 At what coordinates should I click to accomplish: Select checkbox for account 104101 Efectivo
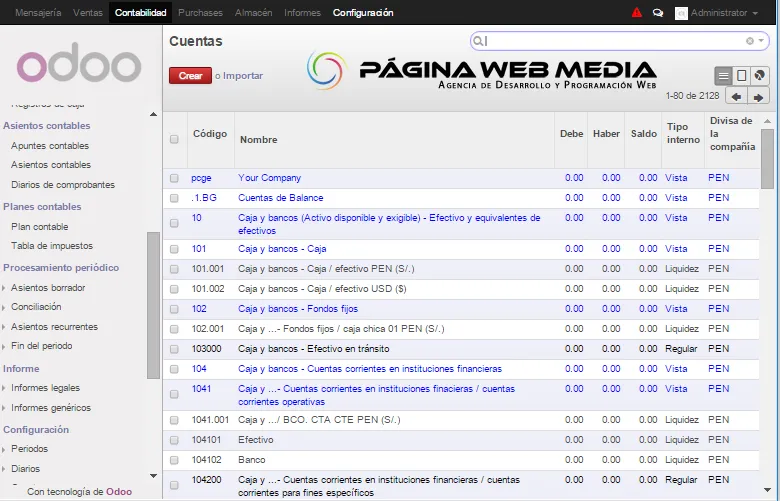click(174, 440)
